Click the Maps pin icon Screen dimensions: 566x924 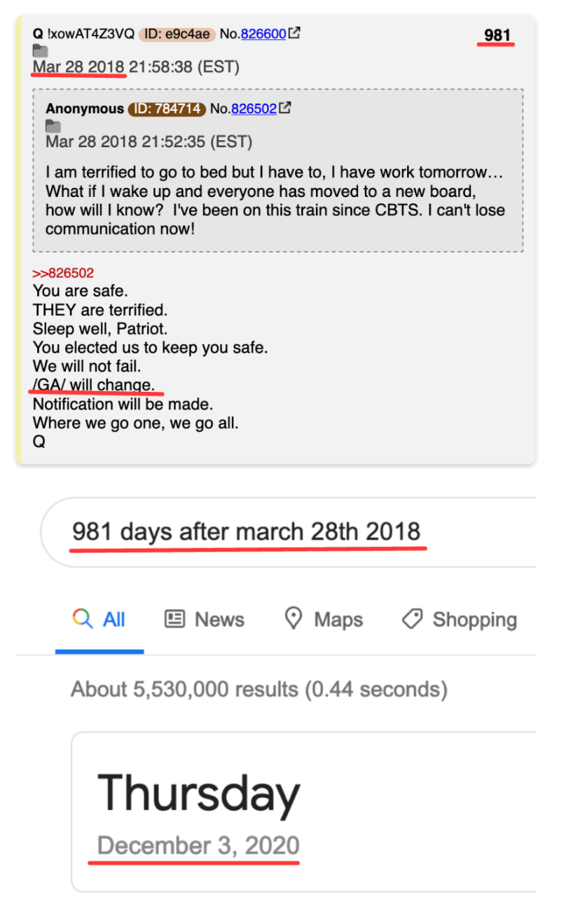[294, 618]
